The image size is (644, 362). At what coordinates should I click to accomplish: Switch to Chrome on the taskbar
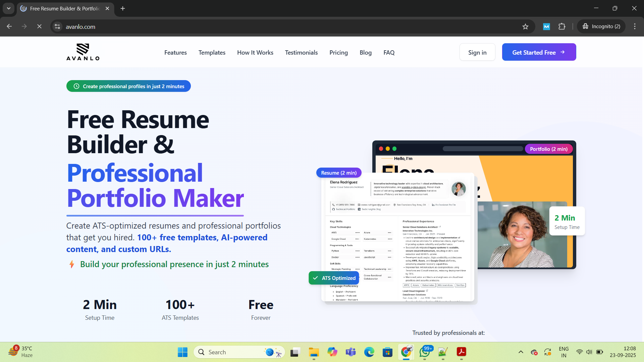(406, 352)
